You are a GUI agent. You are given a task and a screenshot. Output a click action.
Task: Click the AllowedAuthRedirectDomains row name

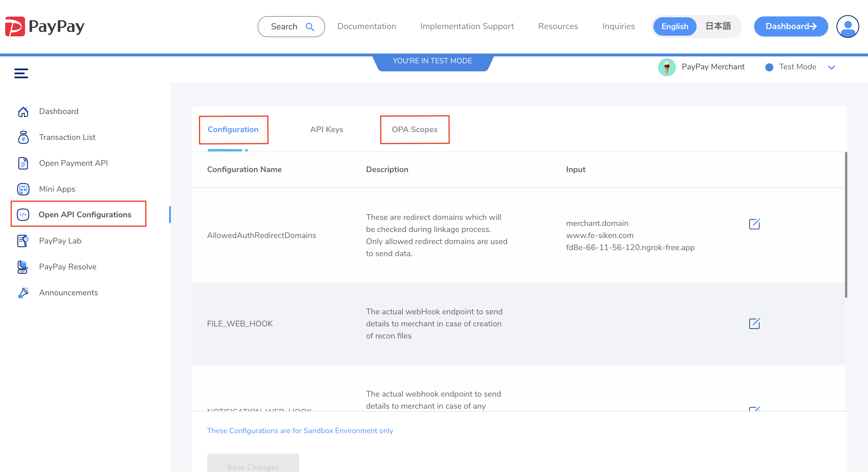tap(261, 235)
